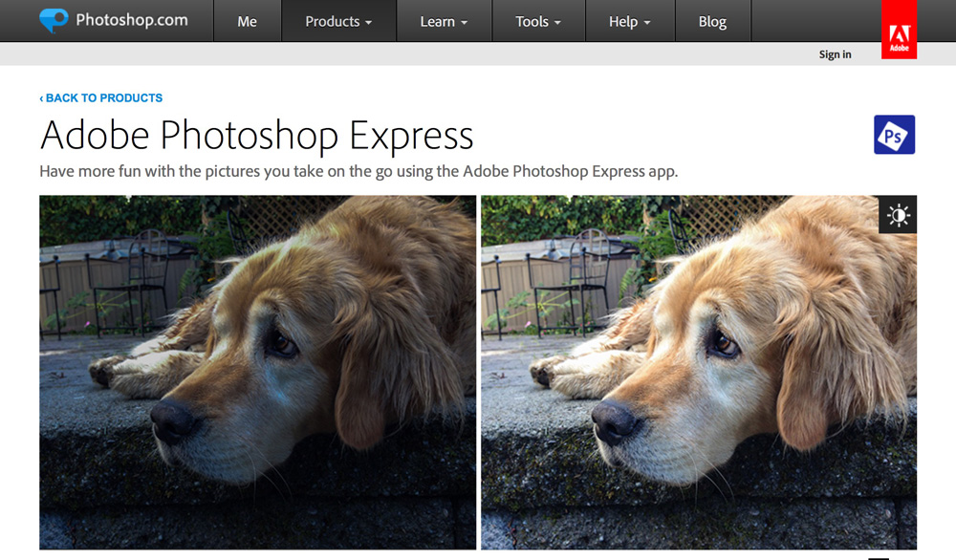Viewport: 956px width, 560px height.
Task: Go to the Me nav item
Action: 247,21
